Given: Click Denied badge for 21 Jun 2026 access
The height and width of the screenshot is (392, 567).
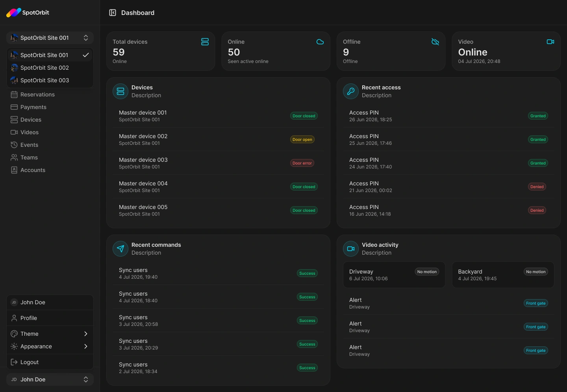Looking at the screenshot, I should (x=537, y=187).
